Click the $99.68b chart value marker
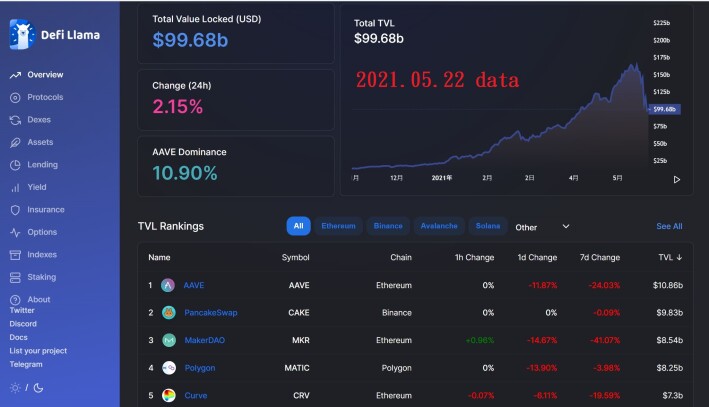This screenshot has width=709, height=407. tap(664, 109)
